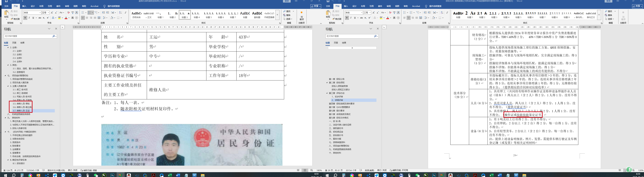Image resolution: width=644 pixels, height=177 pixels.
Task: Switch 投标文件 window to read mode view
Action: coord(298,170)
